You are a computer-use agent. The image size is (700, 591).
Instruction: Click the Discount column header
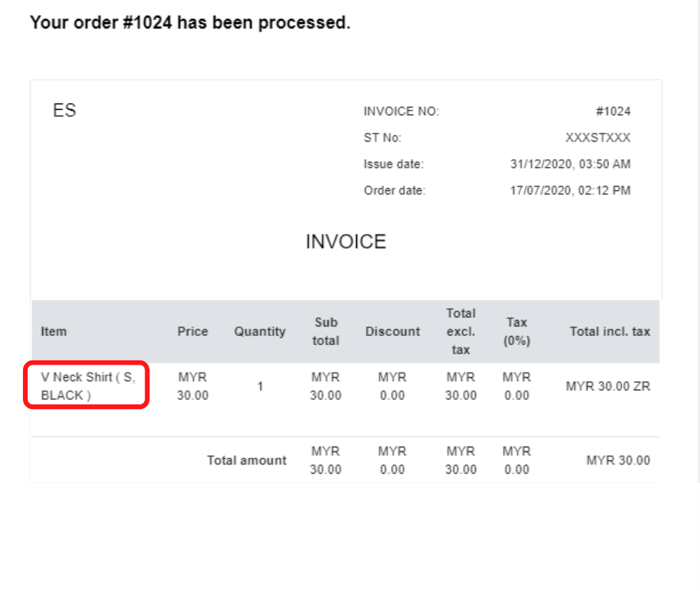coord(393,331)
